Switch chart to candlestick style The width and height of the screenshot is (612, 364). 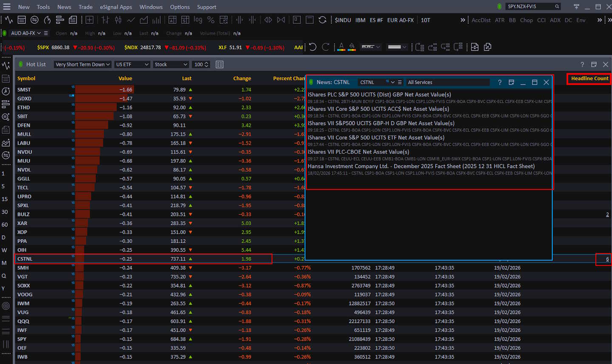pyautogui.click(x=118, y=20)
